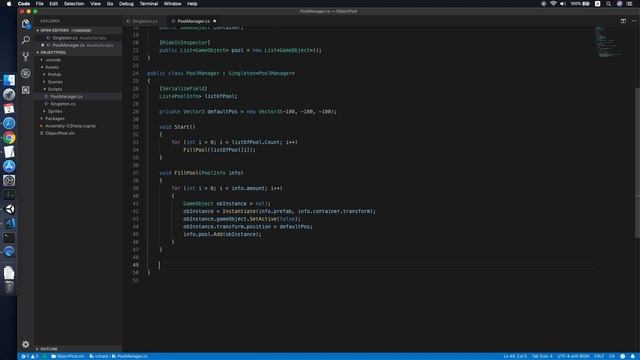Select PoolManager.cs under Scripts folder

[x=78, y=96]
